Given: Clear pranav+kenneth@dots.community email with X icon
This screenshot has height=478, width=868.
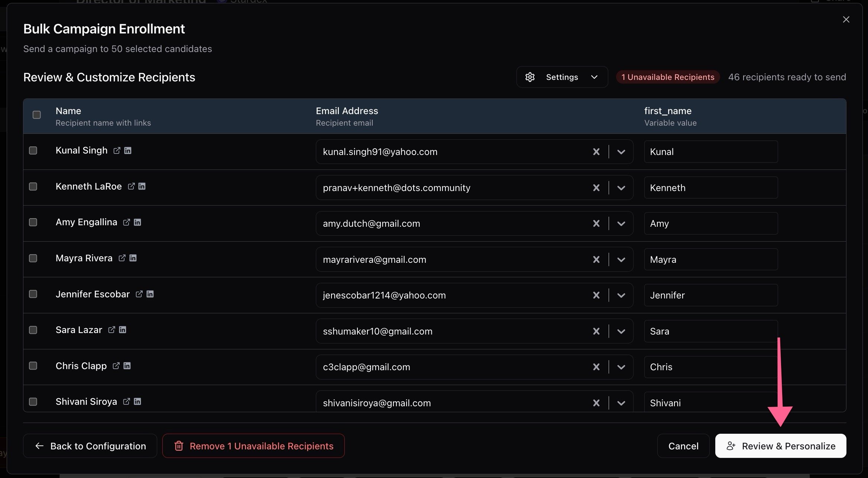Looking at the screenshot, I should point(596,188).
